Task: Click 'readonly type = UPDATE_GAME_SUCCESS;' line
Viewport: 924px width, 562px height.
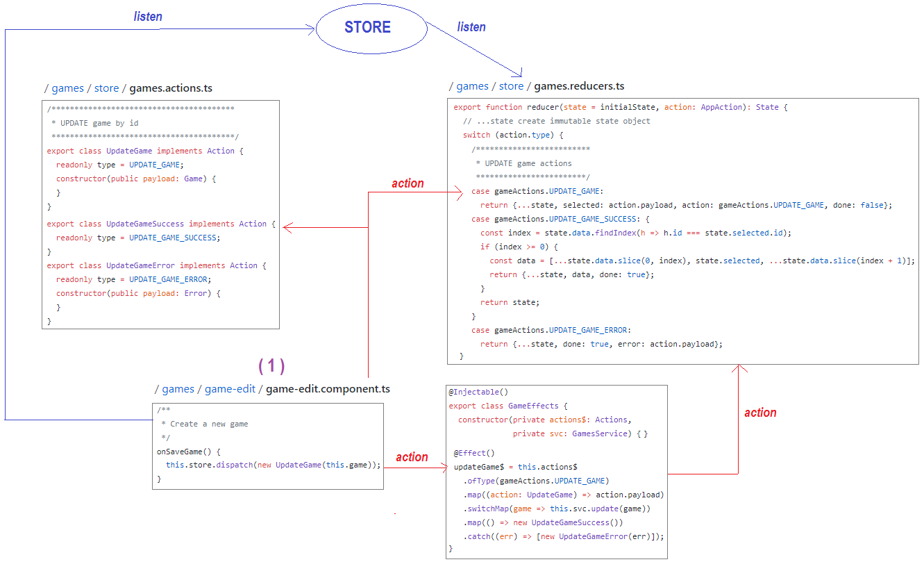Action: coord(137,238)
